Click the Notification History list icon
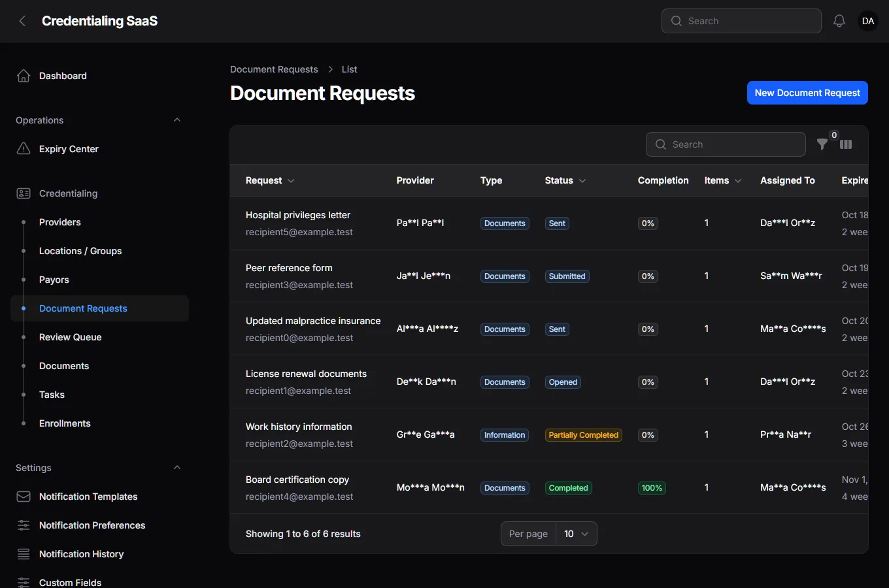The height and width of the screenshot is (588, 889). click(24, 554)
